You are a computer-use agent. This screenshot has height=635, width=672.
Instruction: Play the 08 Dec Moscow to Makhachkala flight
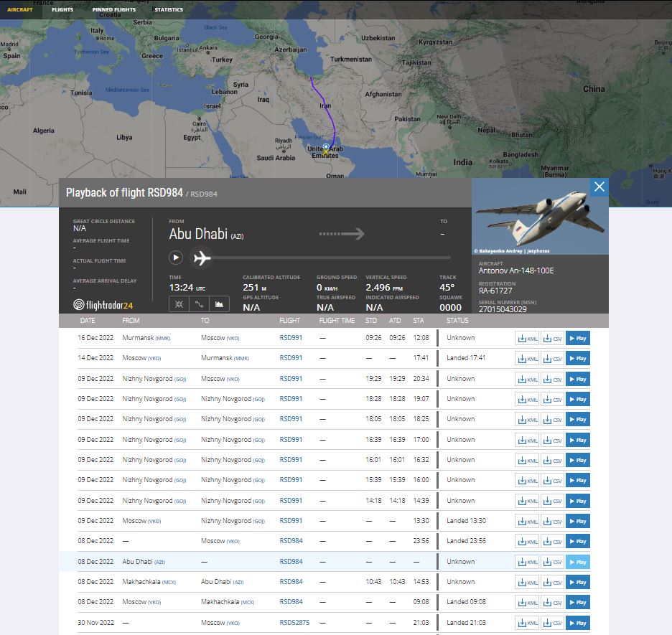point(577,603)
